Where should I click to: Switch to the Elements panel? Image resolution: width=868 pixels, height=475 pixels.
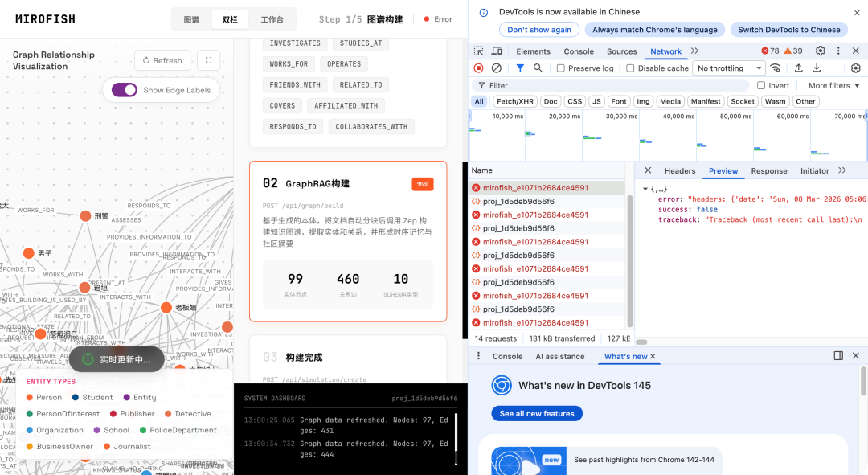pos(533,51)
